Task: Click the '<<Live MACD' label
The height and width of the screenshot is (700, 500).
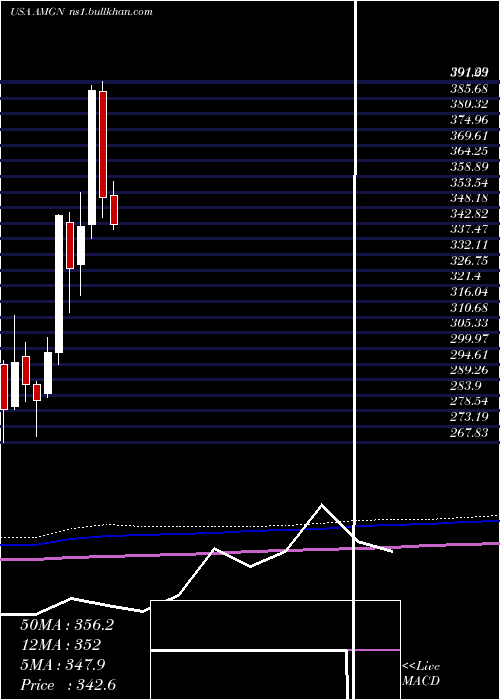Action: pos(421,674)
